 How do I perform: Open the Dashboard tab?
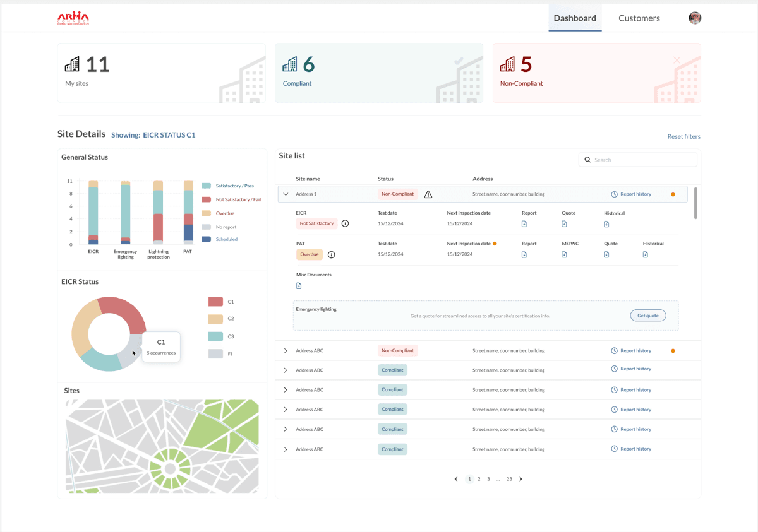tap(575, 18)
